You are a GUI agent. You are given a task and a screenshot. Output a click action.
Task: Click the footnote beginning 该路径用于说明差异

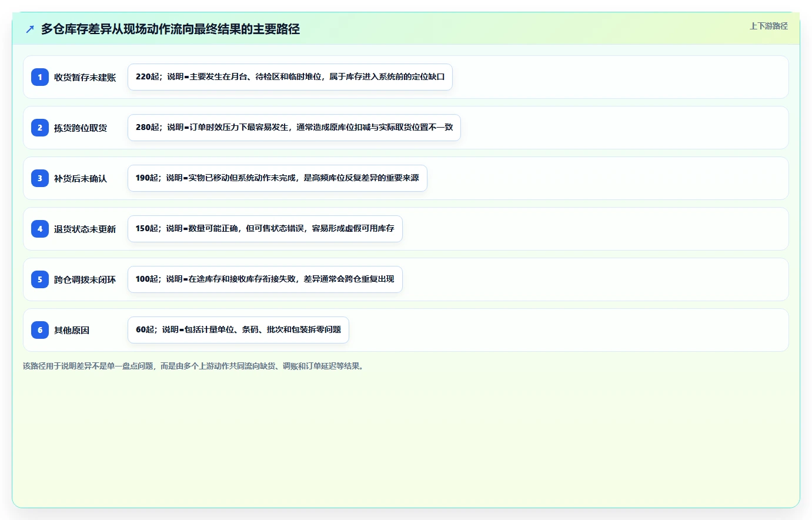195,366
